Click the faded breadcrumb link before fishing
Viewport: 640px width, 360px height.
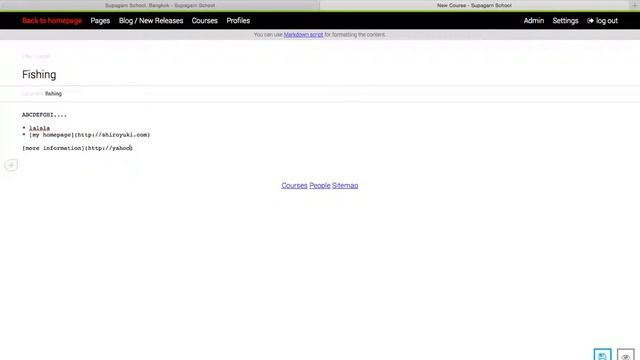[x=32, y=93]
